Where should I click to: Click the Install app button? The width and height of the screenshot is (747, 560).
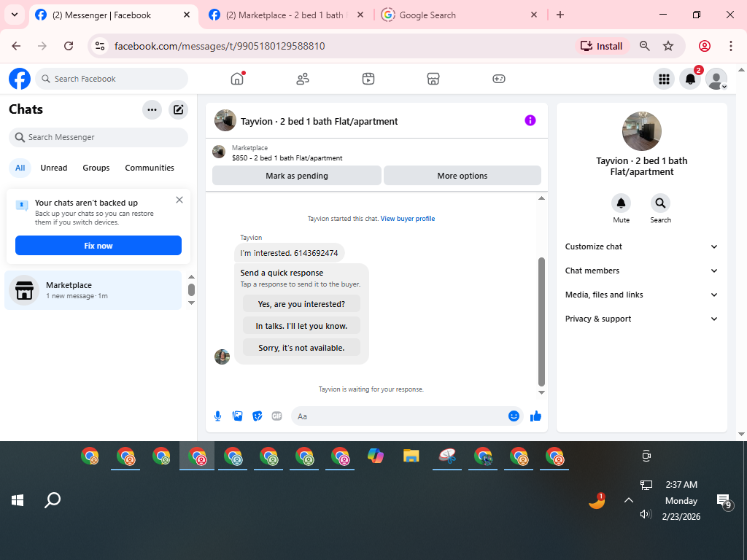click(602, 46)
